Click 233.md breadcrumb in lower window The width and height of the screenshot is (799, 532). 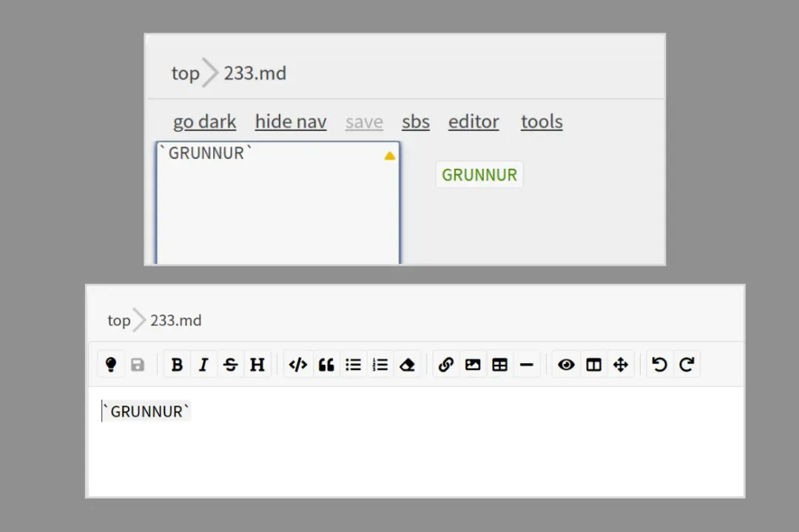coord(176,320)
